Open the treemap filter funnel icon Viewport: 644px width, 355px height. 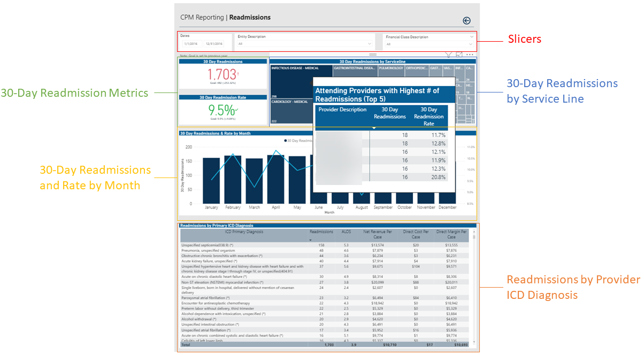pos(448,55)
